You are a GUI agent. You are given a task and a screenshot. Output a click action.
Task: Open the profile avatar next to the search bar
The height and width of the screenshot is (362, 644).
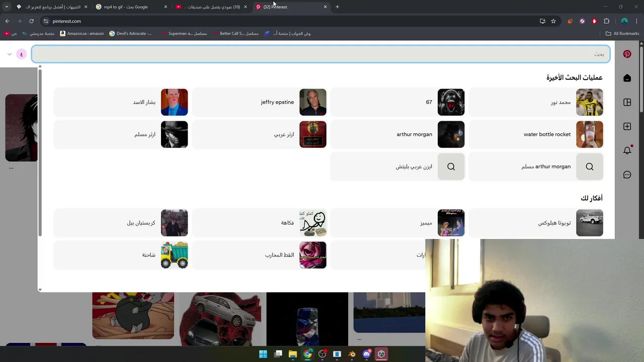coord(21,54)
